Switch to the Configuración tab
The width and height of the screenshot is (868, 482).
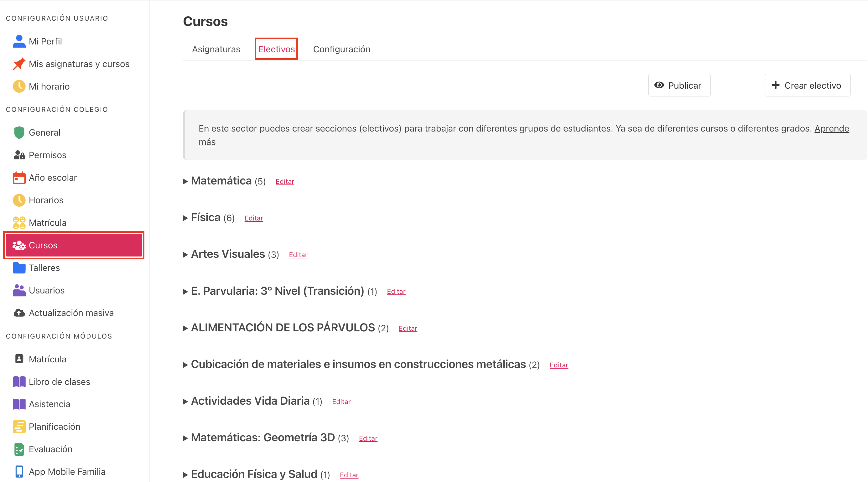point(341,49)
